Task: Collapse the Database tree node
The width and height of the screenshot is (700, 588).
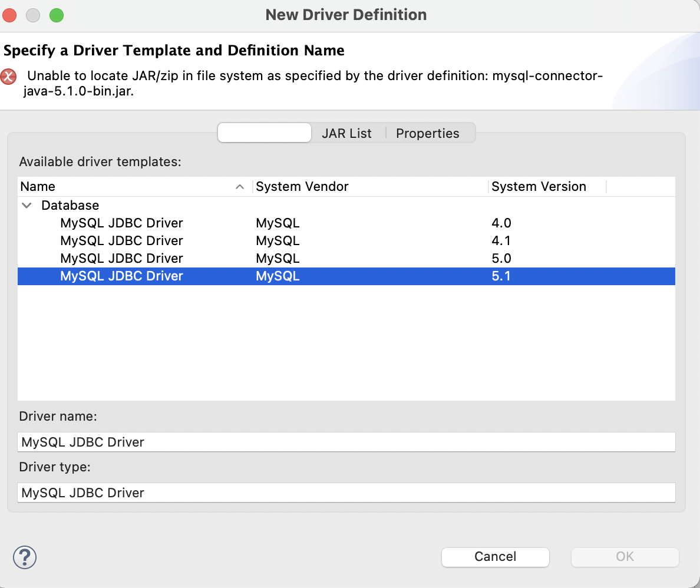Action: [x=27, y=206]
